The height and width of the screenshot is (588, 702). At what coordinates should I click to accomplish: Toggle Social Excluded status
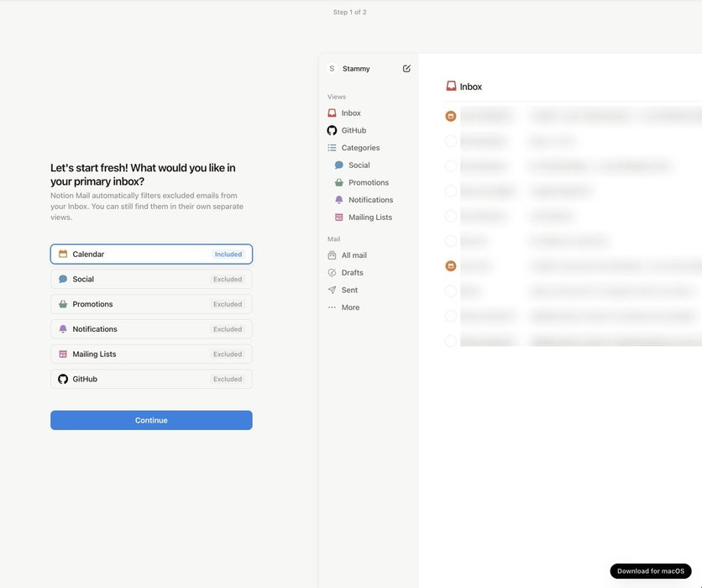point(228,279)
